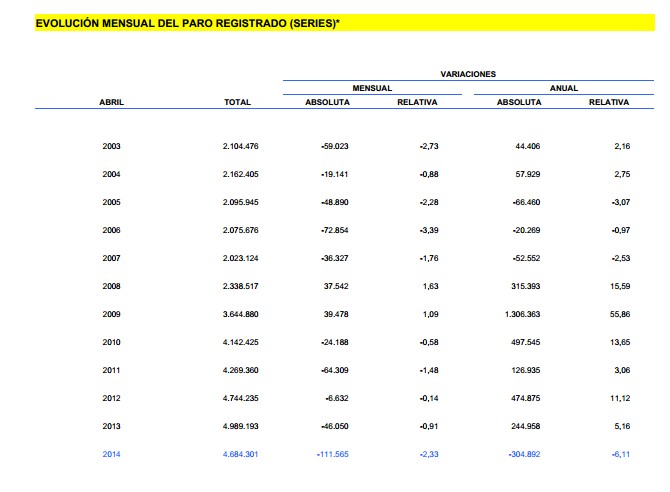Select the 55,86 annual relative value
Viewport: 670px width, 492px height.
pos(620,315)
